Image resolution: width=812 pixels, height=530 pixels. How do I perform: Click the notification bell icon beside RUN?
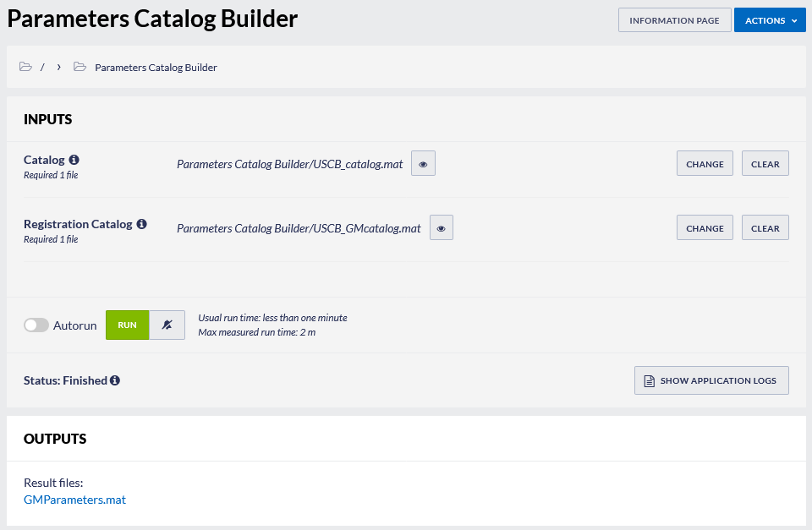click(167, 325)
